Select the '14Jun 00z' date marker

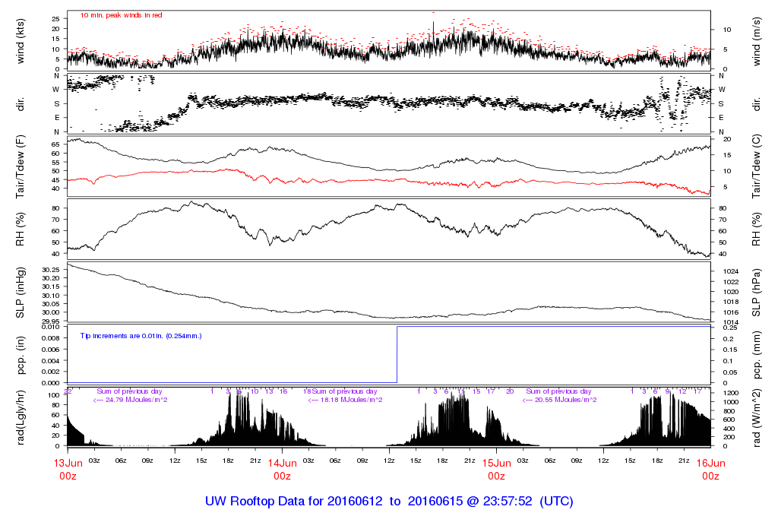[283, 470]
